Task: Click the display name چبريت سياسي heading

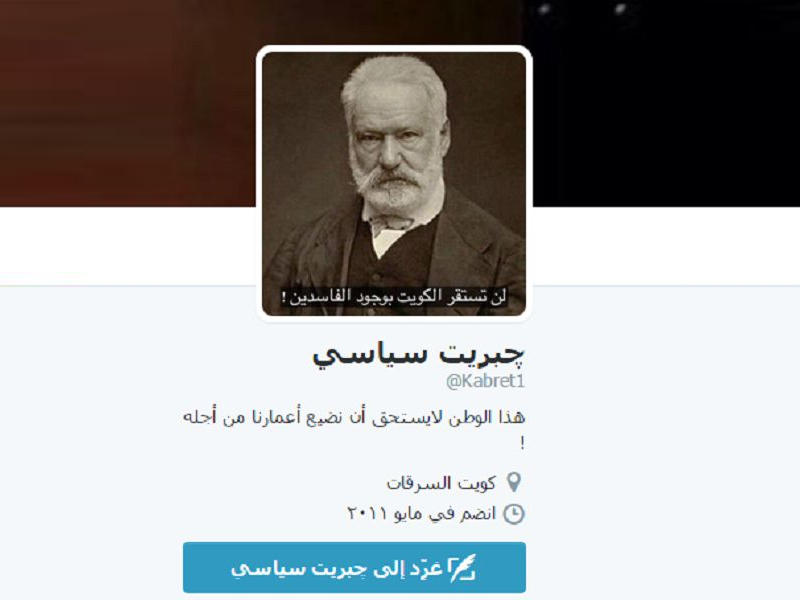Action: [x=418, y=354]
